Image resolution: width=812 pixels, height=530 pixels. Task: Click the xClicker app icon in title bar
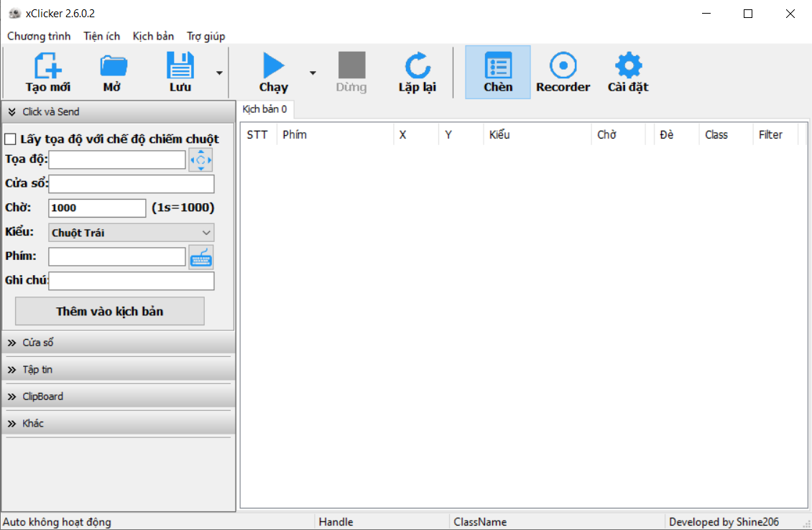14,14
